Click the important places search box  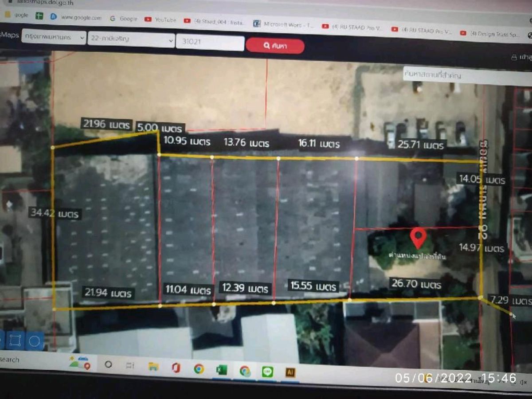tap(465, 76)
